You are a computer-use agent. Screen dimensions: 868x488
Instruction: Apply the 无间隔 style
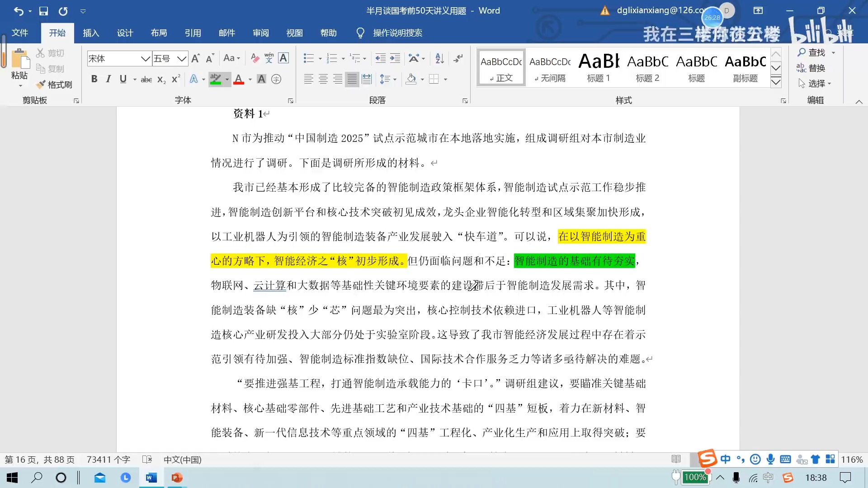click(x=550, y=67)
